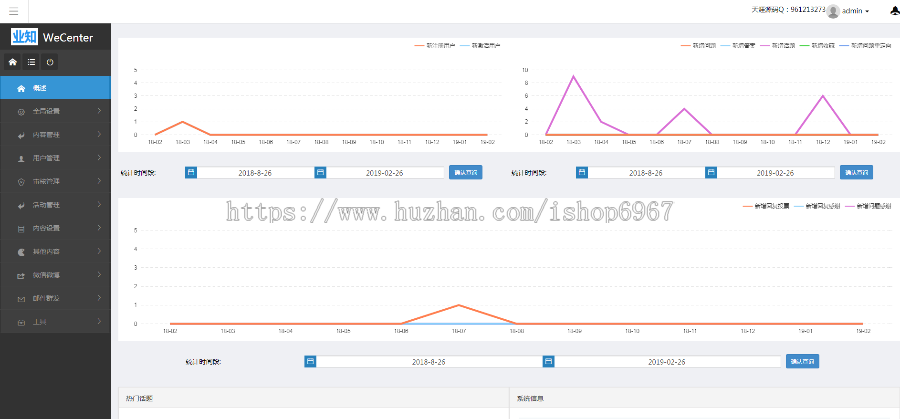Click the list shortcut button under the logo

pyautogui.click(x=31, y=62)
